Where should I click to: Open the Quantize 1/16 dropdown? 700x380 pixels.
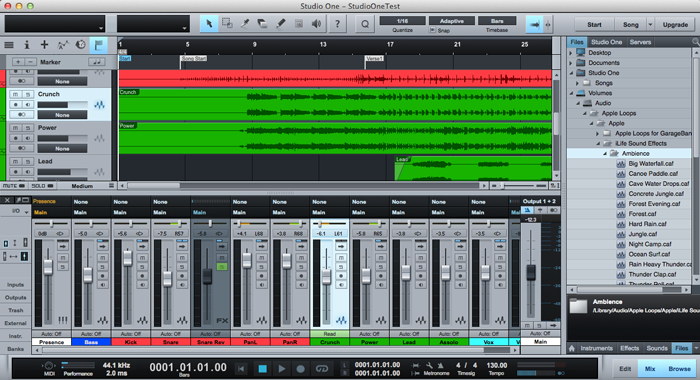[402, 21]
